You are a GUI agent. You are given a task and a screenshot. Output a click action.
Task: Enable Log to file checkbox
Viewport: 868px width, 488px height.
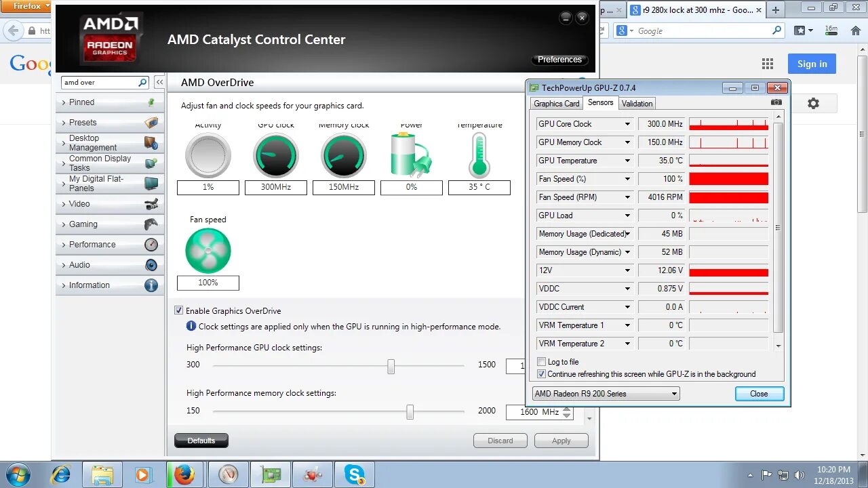(x=541, y=362)
